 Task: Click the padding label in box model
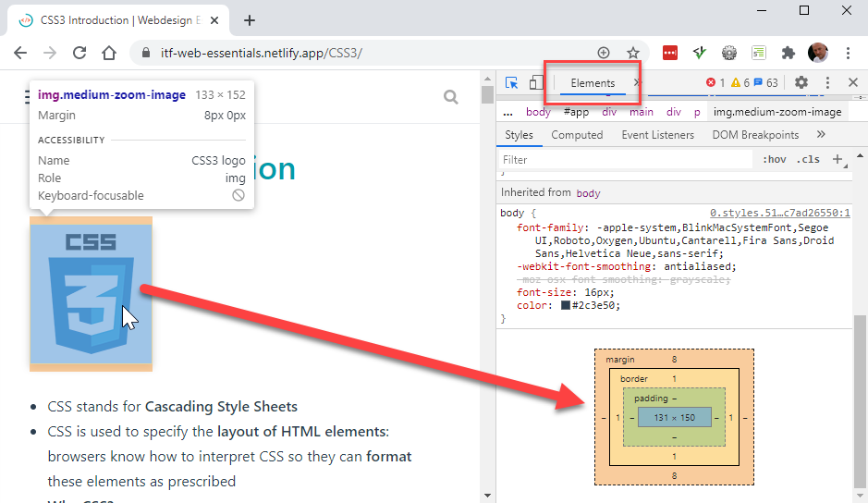651,399
